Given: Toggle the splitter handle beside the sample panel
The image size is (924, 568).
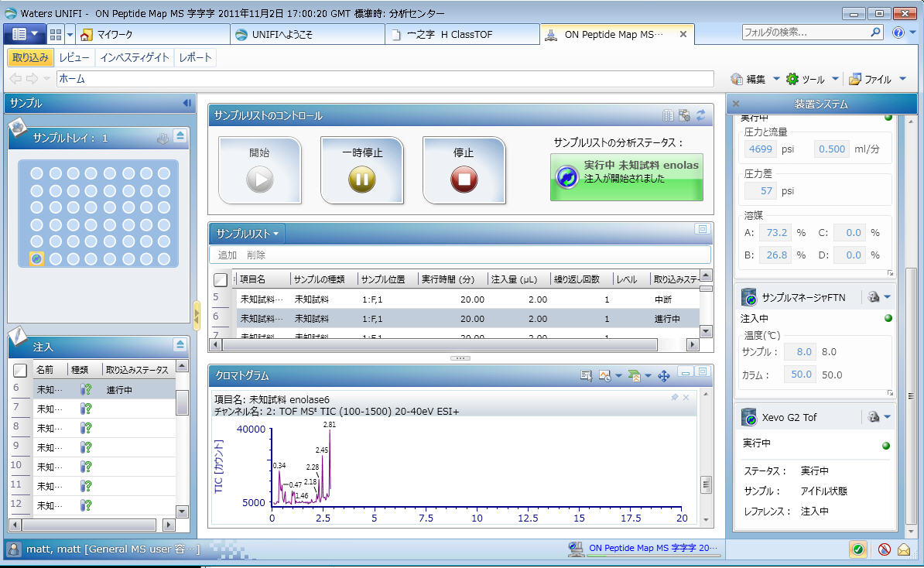Looking at the screenshot, I should tap(197, 316).
